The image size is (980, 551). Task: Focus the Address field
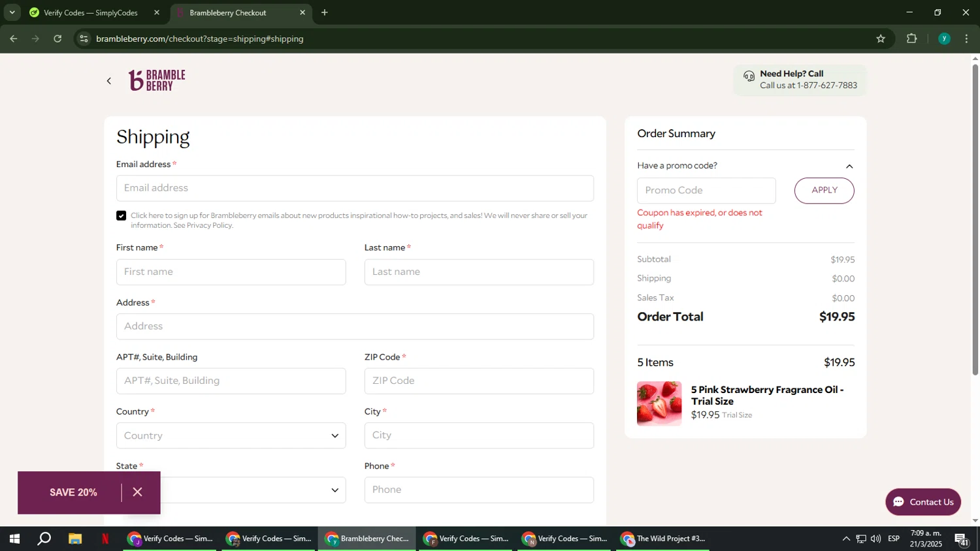[x=355, y=326]
